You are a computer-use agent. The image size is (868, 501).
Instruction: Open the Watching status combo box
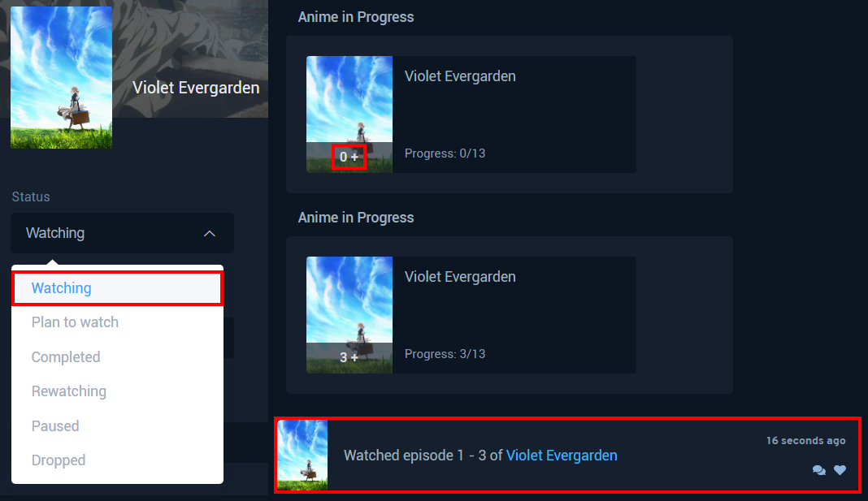[122, 233]
